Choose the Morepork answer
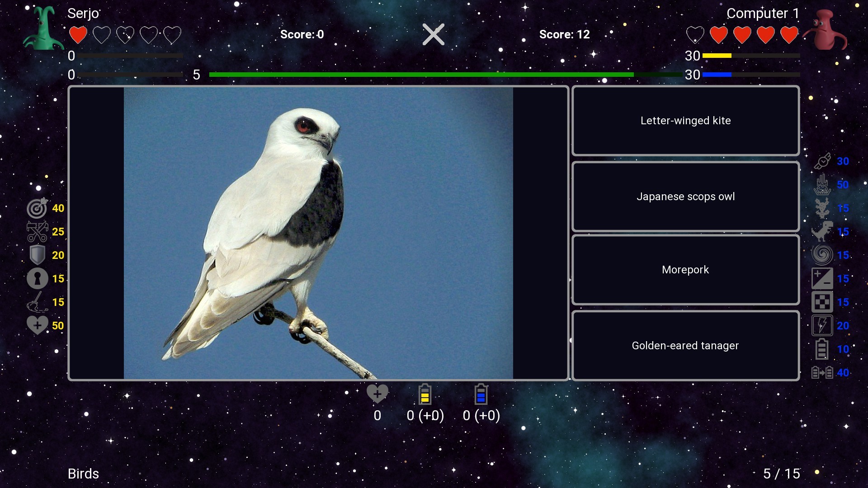Image resolution: width=868 pixels, height=488 pixels. coord(685,270)
